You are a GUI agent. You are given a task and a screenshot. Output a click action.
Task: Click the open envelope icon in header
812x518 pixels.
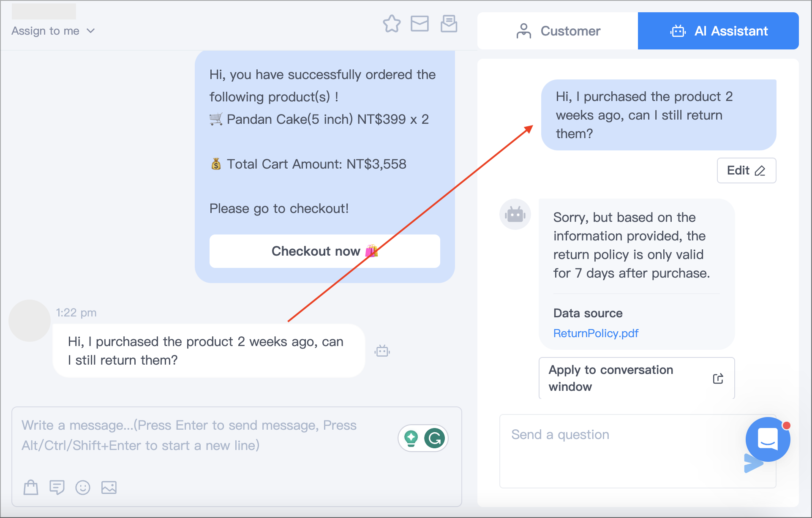tap(449, 24)
